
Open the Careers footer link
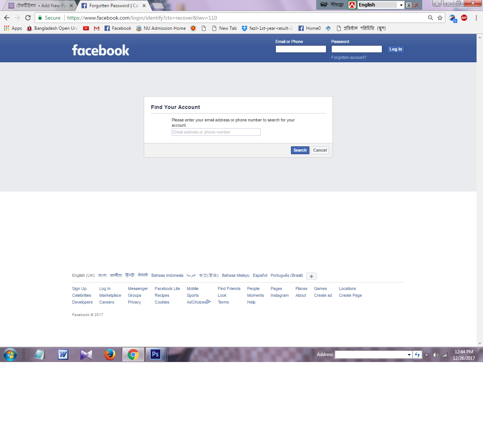coord(107,302)
